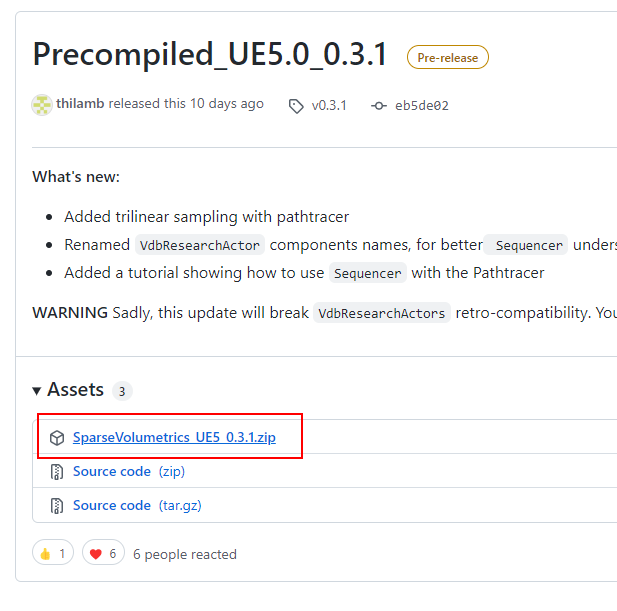Click the '6 people reacted' text
The height and width of the screenshot is (611, 617).
click(x=185, y=554)
